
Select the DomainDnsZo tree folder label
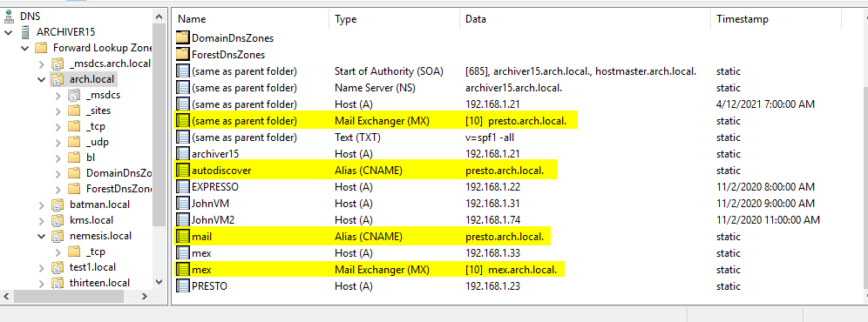(119, 172)
